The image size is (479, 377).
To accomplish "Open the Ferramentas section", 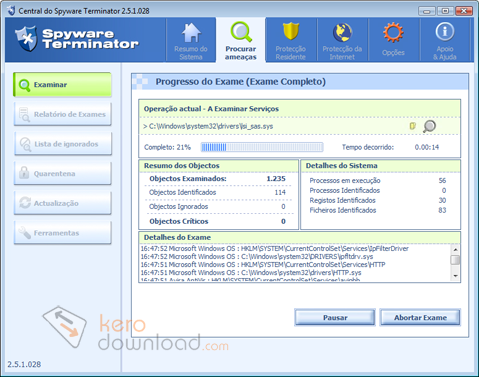I will [62, 233].
